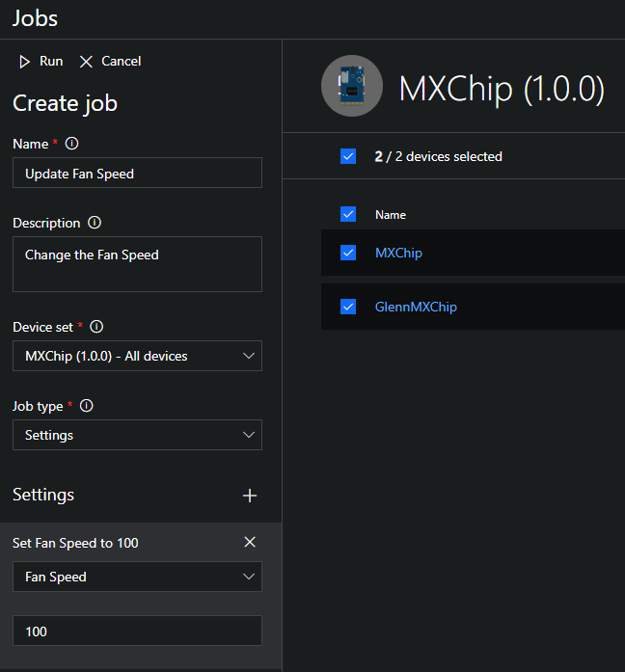Uncheck the MXChip device checkbox
The width and height of the screenshot is (625, 672).
pos(348,253)
